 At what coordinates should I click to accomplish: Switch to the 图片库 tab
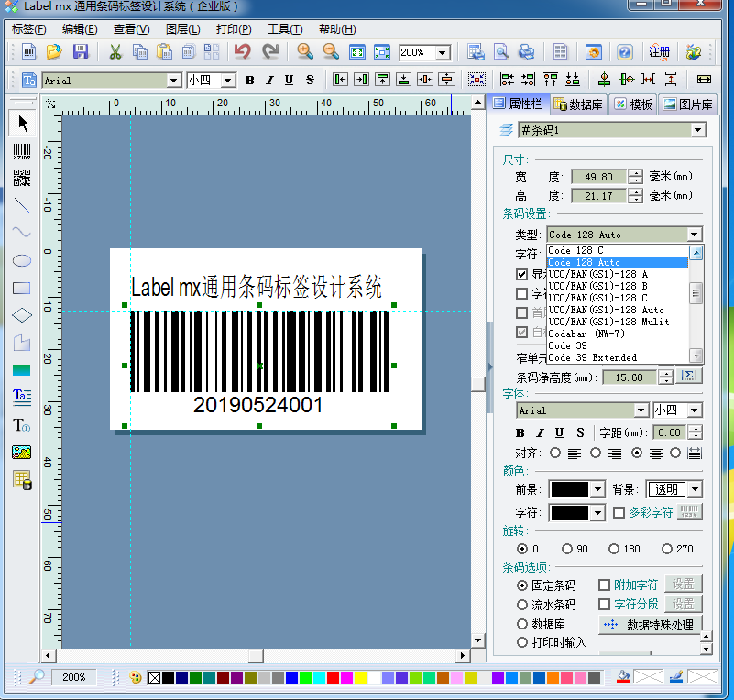click(688, 104)
